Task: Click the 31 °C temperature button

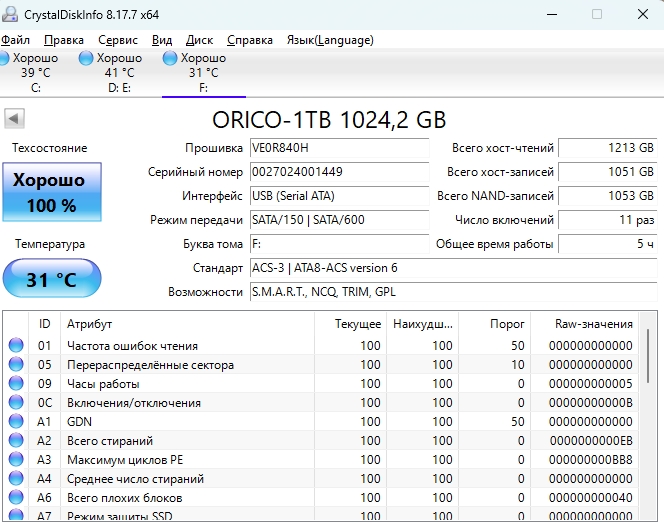Action: [x=51, y=279]
